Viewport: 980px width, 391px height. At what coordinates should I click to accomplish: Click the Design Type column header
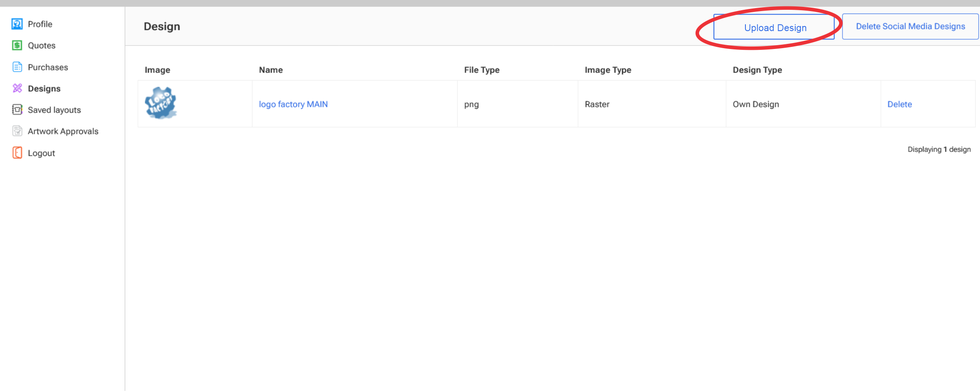[757, 70]
